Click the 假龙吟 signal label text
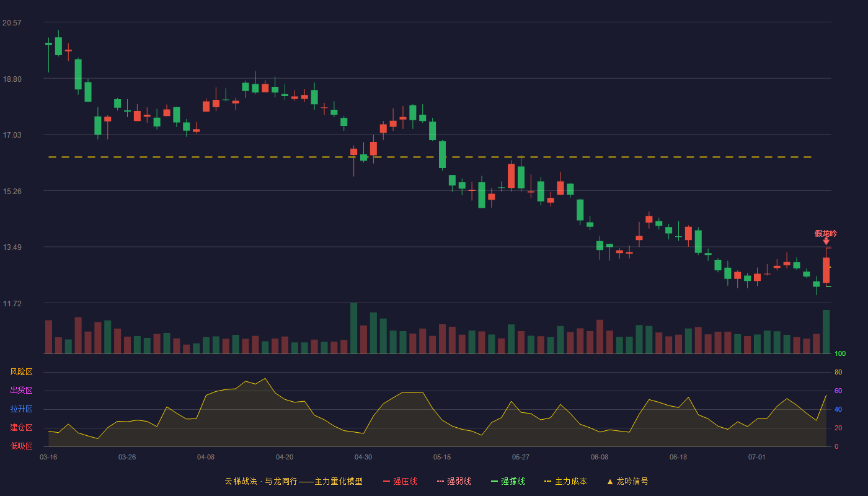 tap(826, 233)
